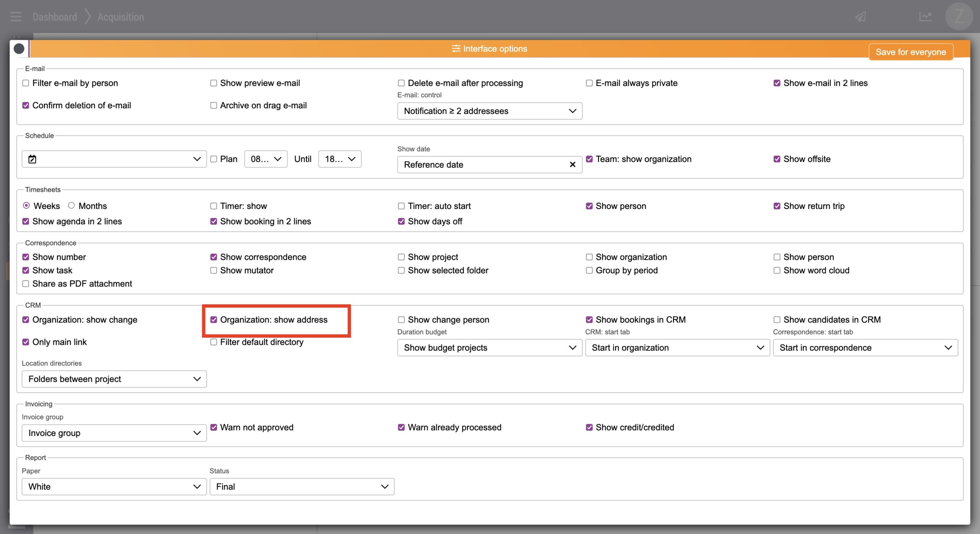Click the calendar icon in Schedule dropdown
Image resolution: width=980 pixels, height=534 pixels.
(33, 159)
